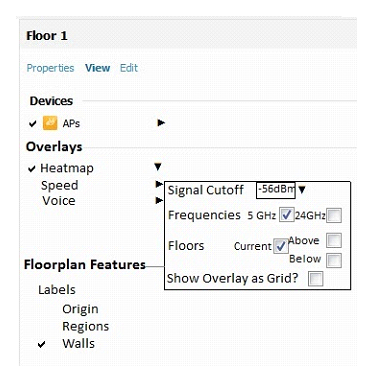Check Show Overlay as Grid box
The width and height of the screenshot is (387, 389).
(315, 279)
